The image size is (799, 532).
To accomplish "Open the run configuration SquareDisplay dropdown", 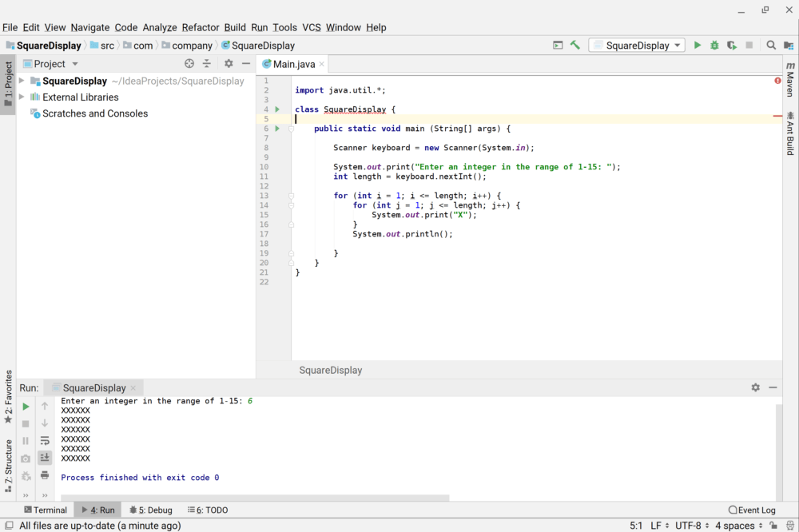I will (637, 46).
